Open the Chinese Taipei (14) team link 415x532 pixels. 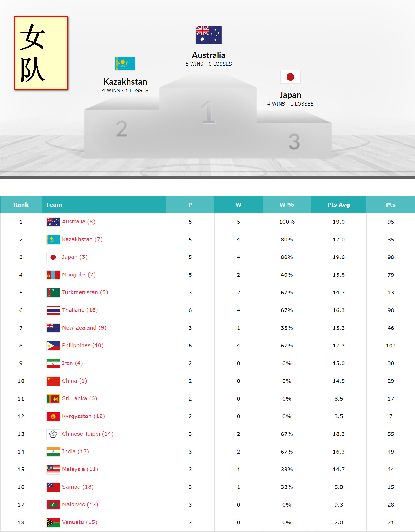click(x=88, y=434)
